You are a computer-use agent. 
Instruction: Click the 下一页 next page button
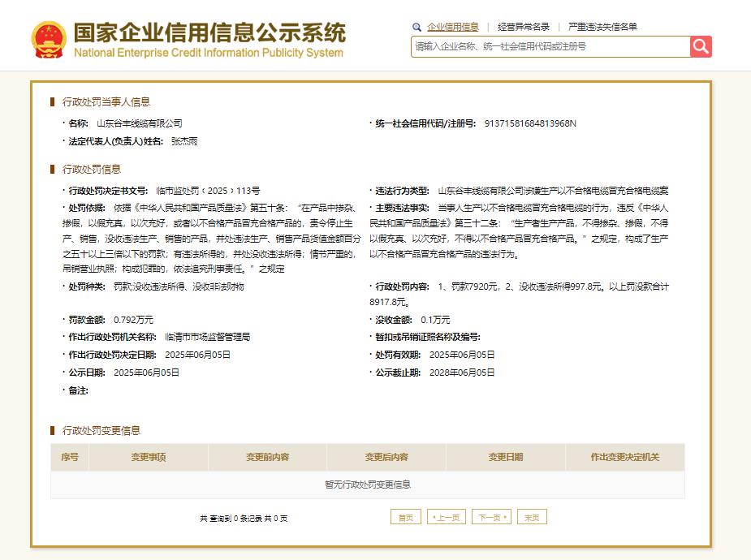(492, 517)
